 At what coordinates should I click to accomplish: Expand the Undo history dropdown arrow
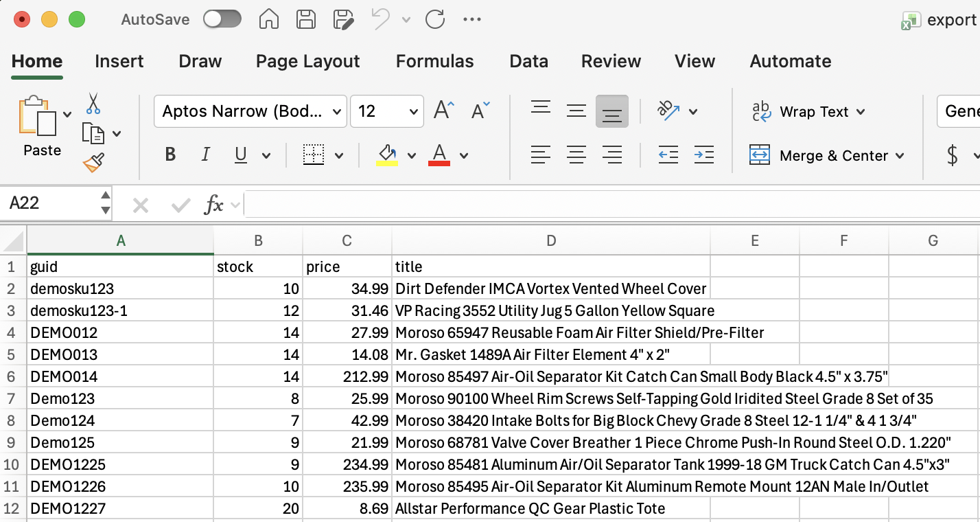click(x=406, y=20)
